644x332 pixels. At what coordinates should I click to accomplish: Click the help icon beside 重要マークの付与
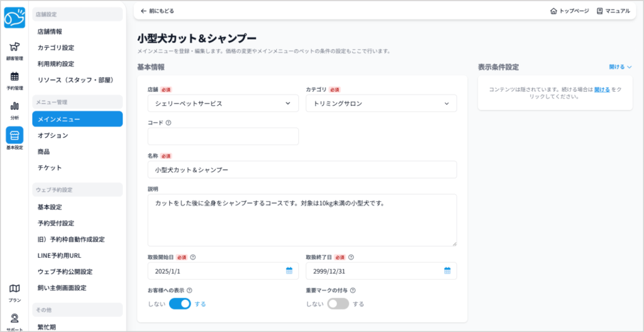(353, 290)
